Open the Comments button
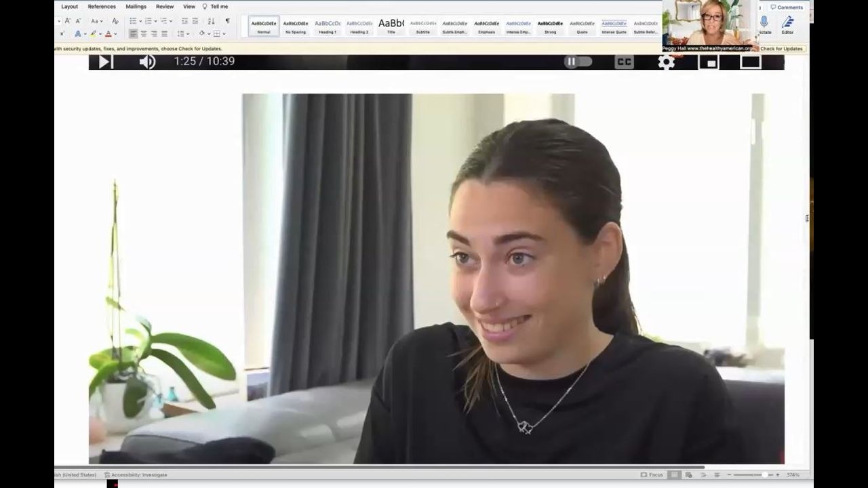Viewport: 868px width, 488px height. click(x=787, y=7)
